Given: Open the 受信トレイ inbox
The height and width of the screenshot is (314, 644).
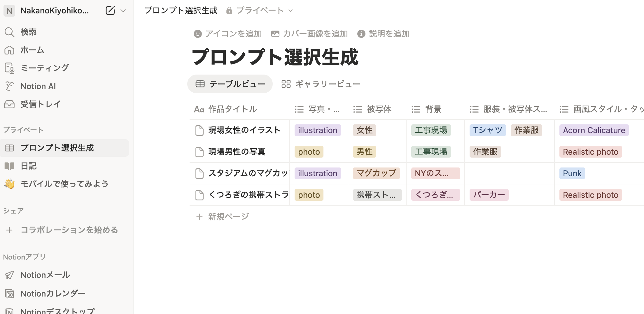Looking at the screenshot, I should click(x=41, y=104).
